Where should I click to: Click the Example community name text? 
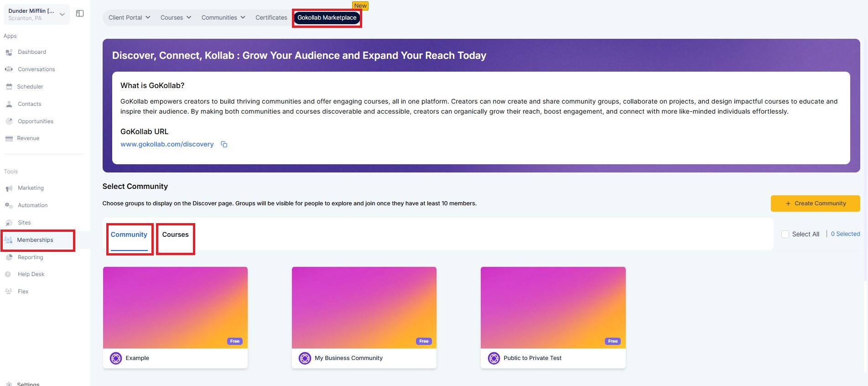137,358
